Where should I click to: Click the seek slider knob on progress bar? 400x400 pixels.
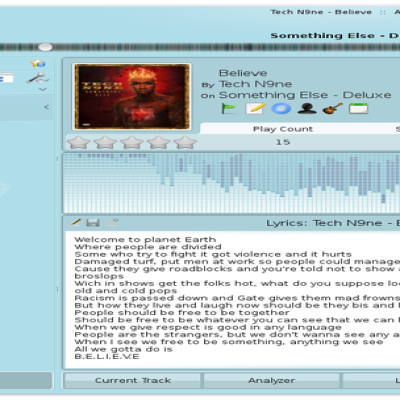pyautogui.click(x=45, y=47)
